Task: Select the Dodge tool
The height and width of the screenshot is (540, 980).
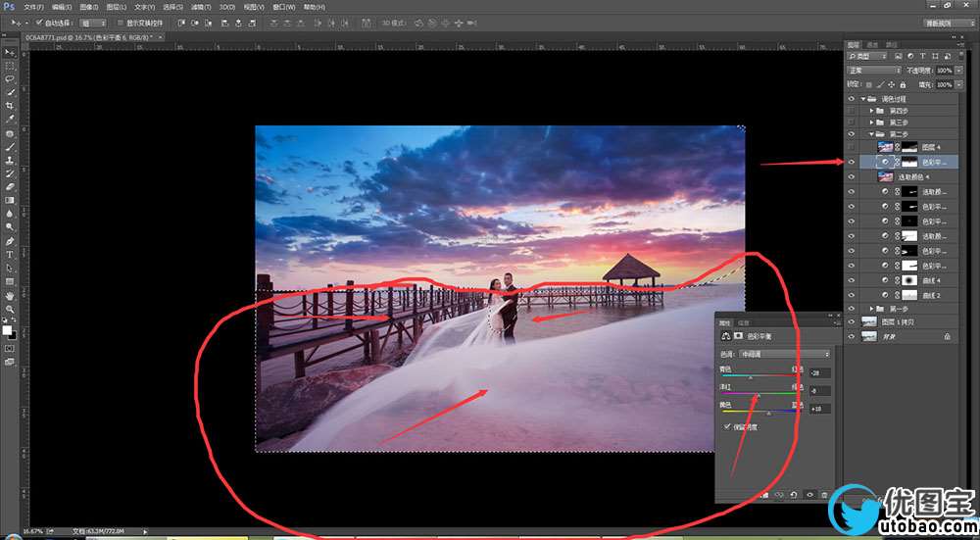Action: [x=10, y=226]
